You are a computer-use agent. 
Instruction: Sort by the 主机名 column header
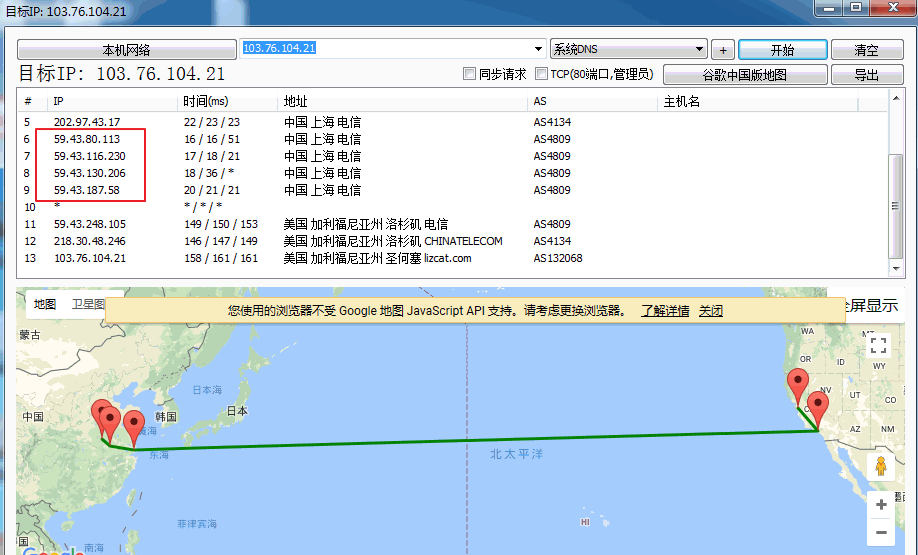(758, 101)
